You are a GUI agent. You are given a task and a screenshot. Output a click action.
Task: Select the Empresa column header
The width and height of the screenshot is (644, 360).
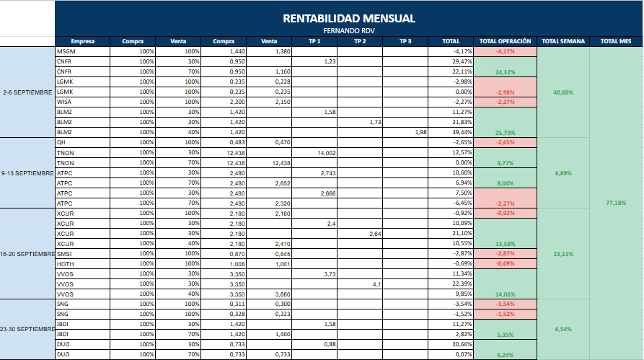click(82, 41)
